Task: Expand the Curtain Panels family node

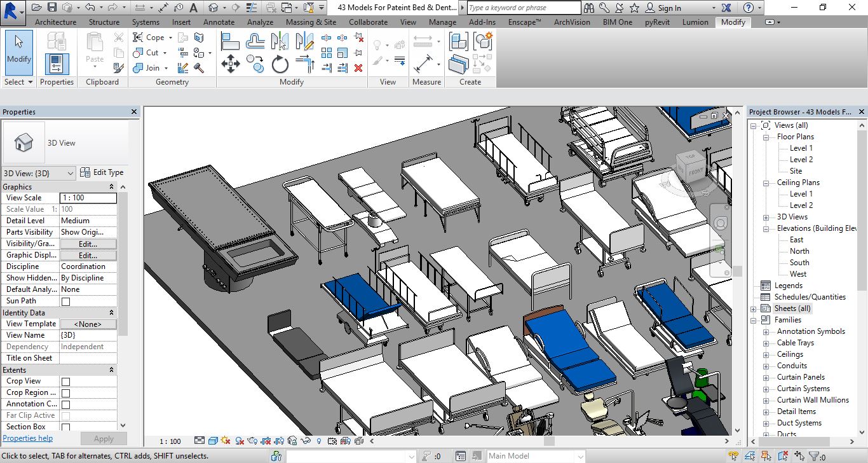Action: point(766,377)
